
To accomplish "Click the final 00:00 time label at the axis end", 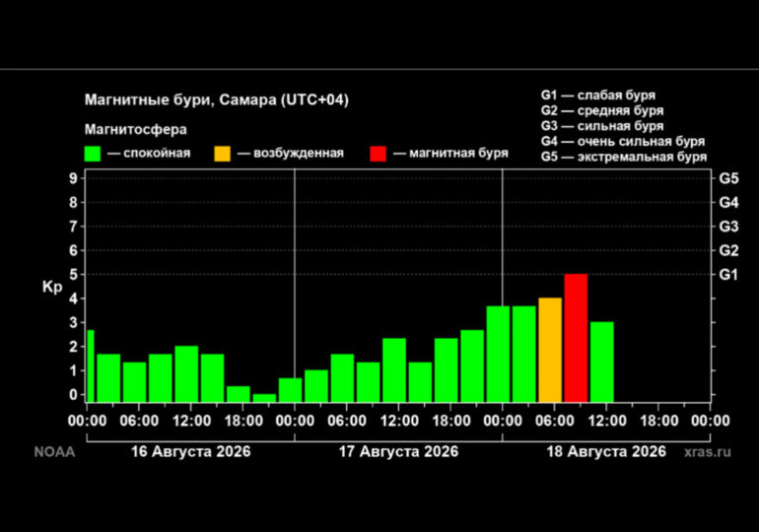I will [710, 421].
